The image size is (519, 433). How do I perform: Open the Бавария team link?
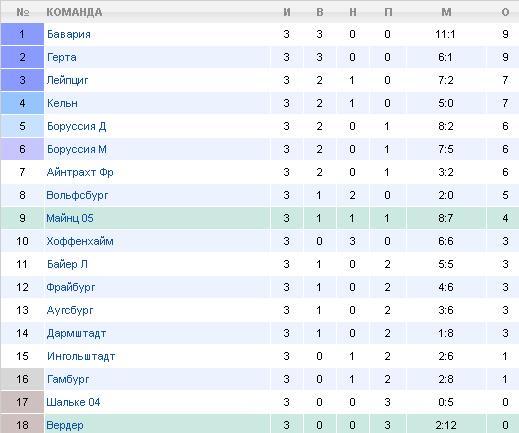coord(69,34)
